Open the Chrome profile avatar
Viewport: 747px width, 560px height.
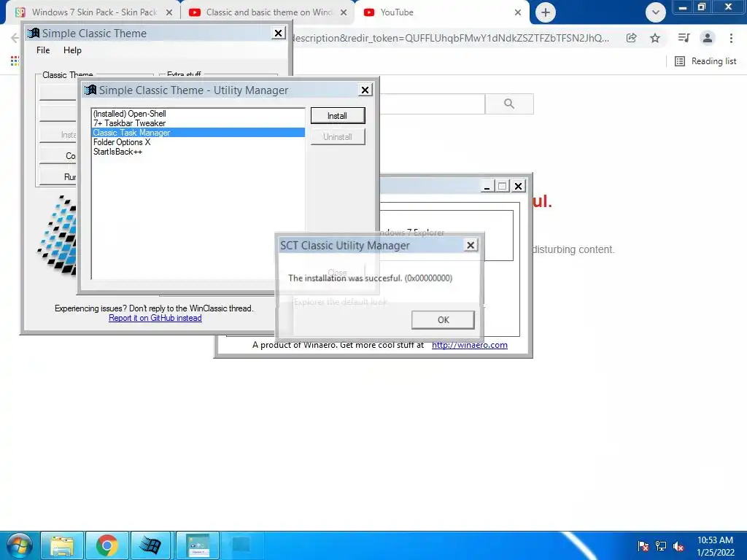coord(708,38)
